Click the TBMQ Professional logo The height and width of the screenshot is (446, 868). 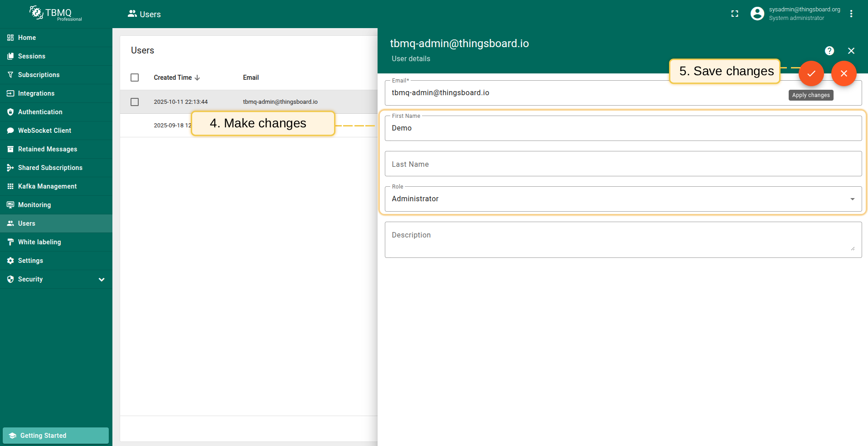click(56, 14)
